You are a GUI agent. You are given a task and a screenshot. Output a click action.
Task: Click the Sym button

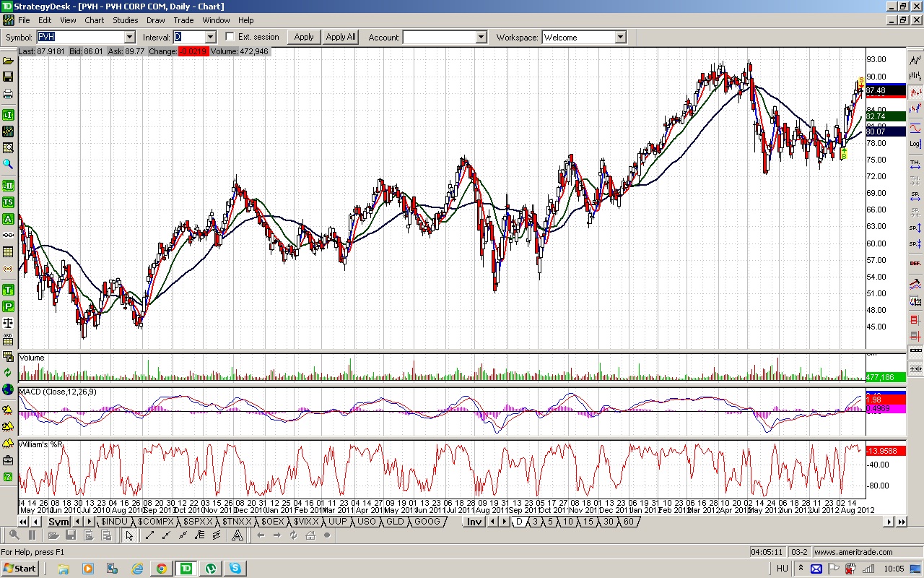click(58, 522)
